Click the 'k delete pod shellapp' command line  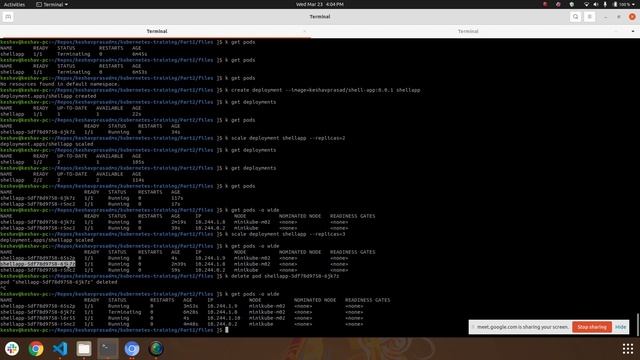282,276
